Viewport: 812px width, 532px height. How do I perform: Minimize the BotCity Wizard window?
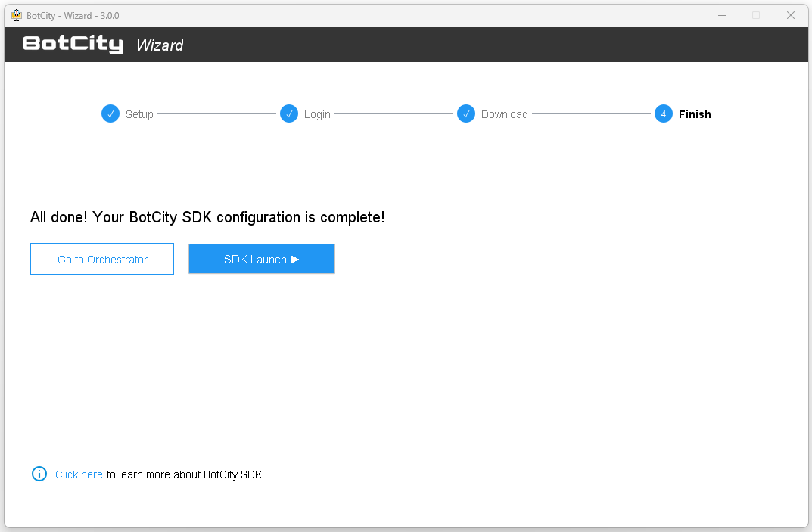[x=721, y=15]
